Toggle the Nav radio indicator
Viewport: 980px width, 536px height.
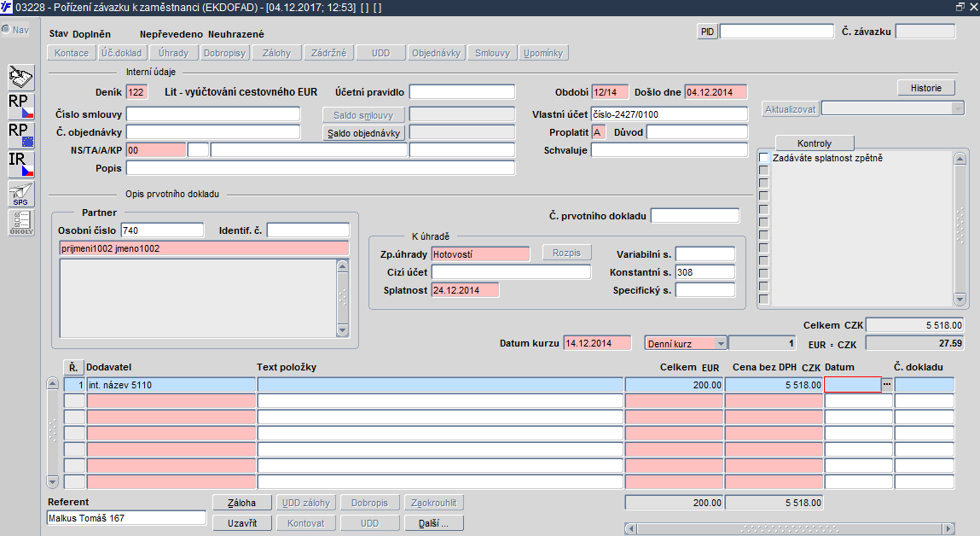pos(6,29)
